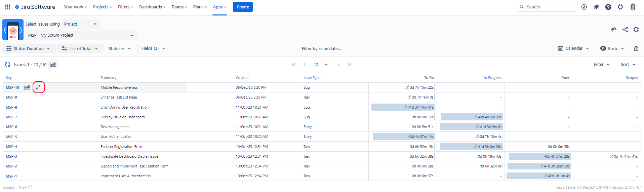Click the refresh issues icon
Screen dimensions: 644x192
tap(8, 65)
